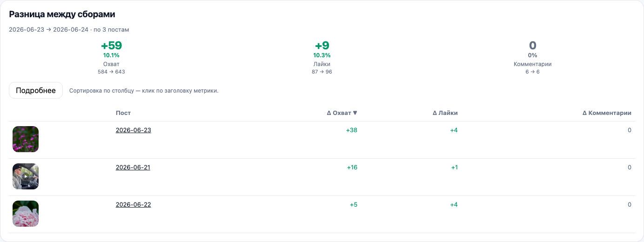
Task: Sort by Δ Комментарии column header
Action: 607,113
